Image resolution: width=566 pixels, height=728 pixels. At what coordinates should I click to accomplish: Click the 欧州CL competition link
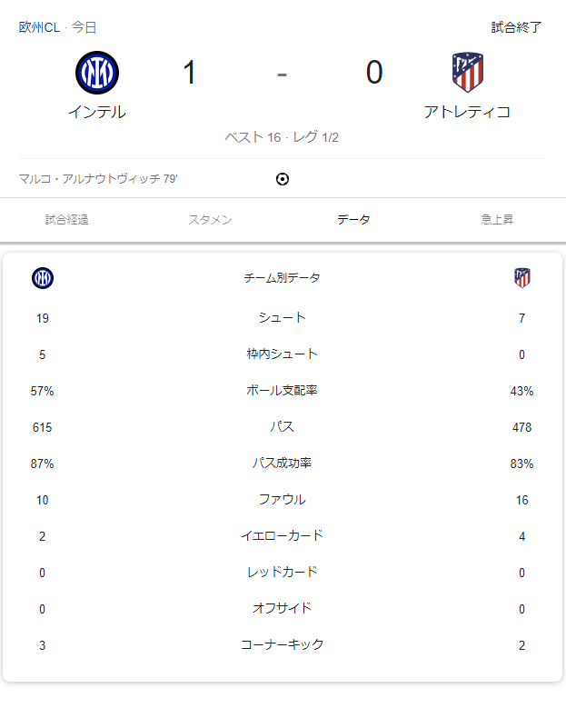pyautogui.click(x=39, y=27)
